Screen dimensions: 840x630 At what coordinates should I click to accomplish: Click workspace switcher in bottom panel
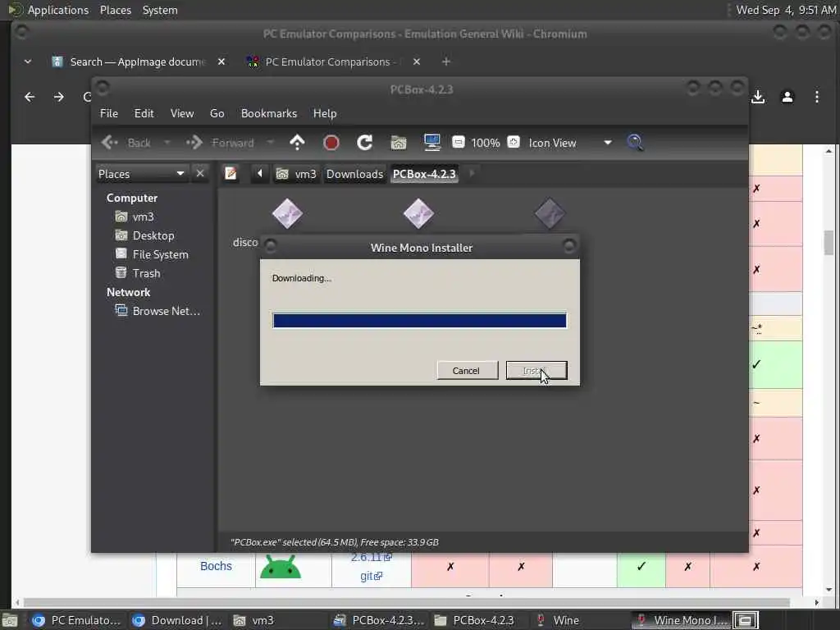(745, 620)
